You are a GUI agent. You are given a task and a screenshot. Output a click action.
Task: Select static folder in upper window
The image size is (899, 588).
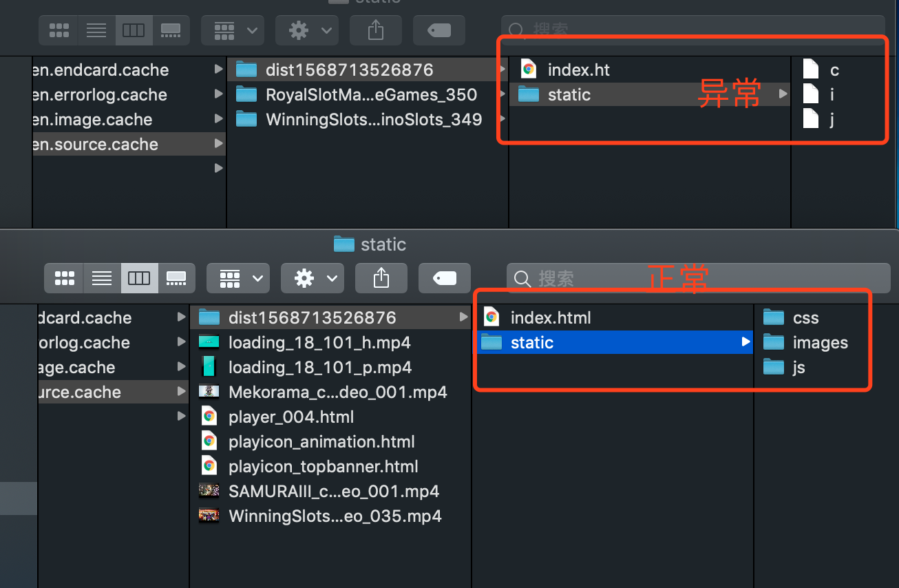click(x=650, y=95)
